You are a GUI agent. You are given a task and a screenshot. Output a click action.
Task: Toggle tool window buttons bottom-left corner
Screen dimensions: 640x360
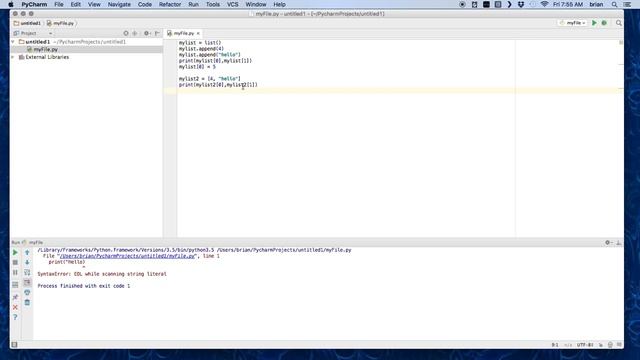coord(15,344)
